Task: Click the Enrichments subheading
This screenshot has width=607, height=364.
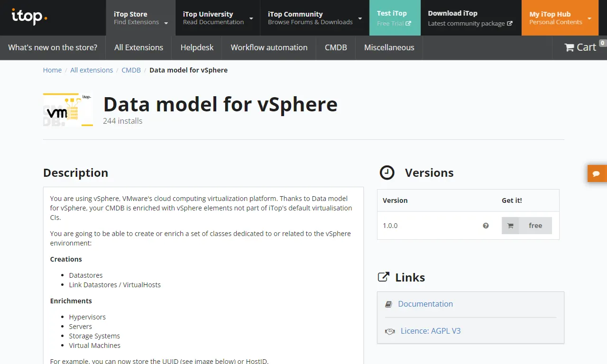Action: point(71,301)
